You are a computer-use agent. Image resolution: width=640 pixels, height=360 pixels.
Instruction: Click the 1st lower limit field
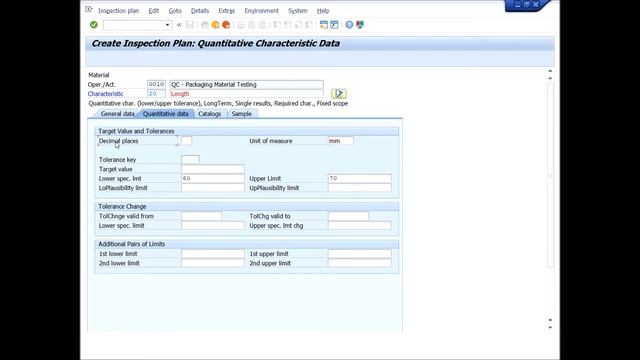click(x=213, y=253)
